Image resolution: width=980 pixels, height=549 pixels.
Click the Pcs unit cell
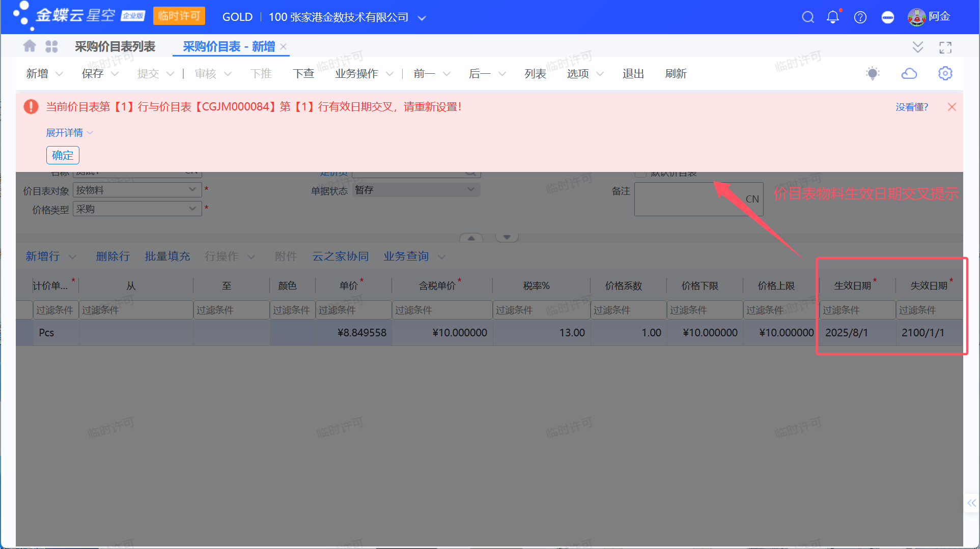click(x=56, y=333)
